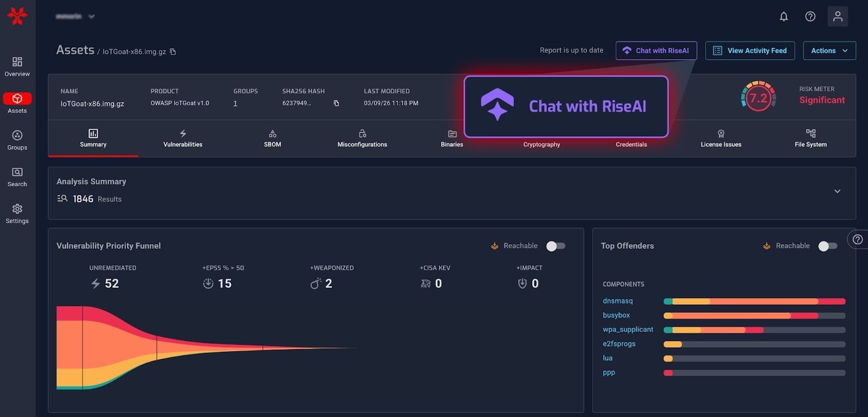Switch to the Vulnerabilities tab

(x=183, y=138)
